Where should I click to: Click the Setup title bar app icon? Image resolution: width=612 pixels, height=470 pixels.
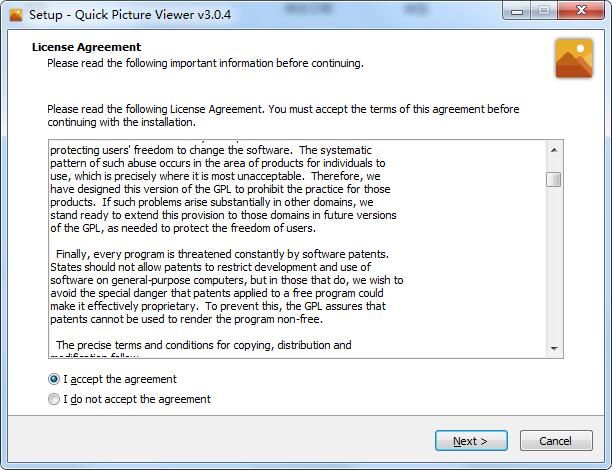[x=15, y=13]
